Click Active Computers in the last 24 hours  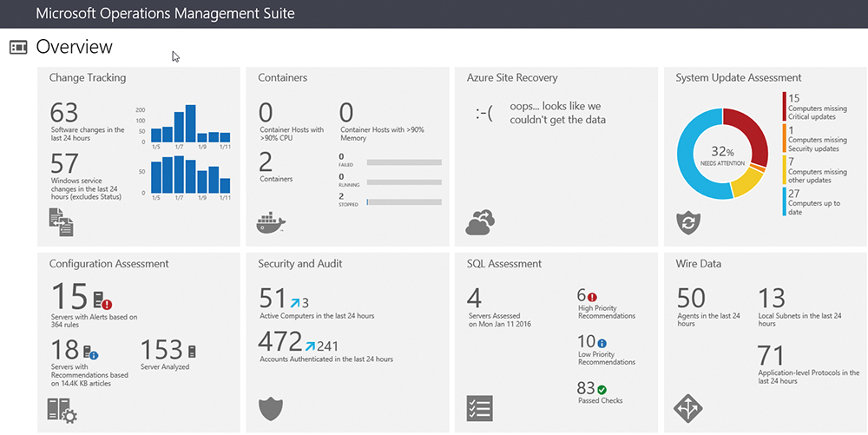click(317, 316)
